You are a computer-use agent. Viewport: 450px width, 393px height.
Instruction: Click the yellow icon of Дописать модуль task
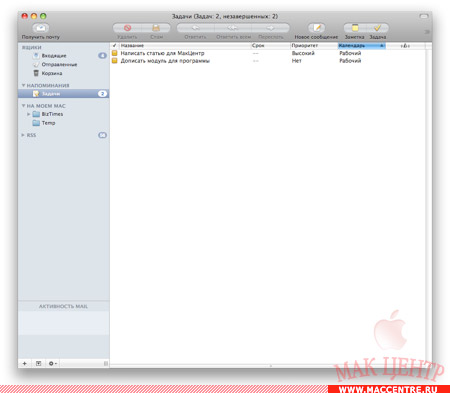click(x=115, y=61)
